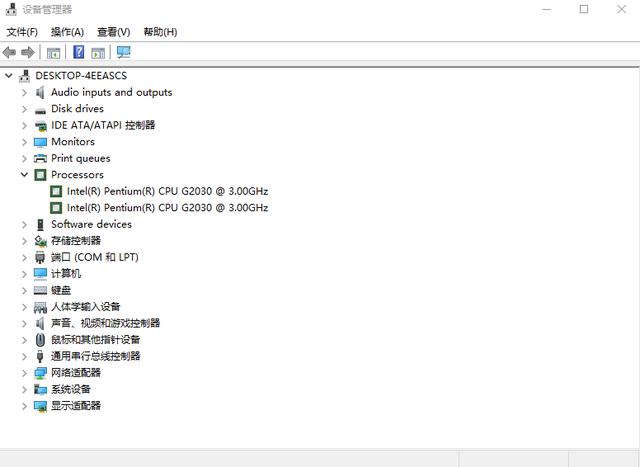640x467 pixels.
Task: Click the action pane toolbar icon
Action: click(x=98, y=52)
